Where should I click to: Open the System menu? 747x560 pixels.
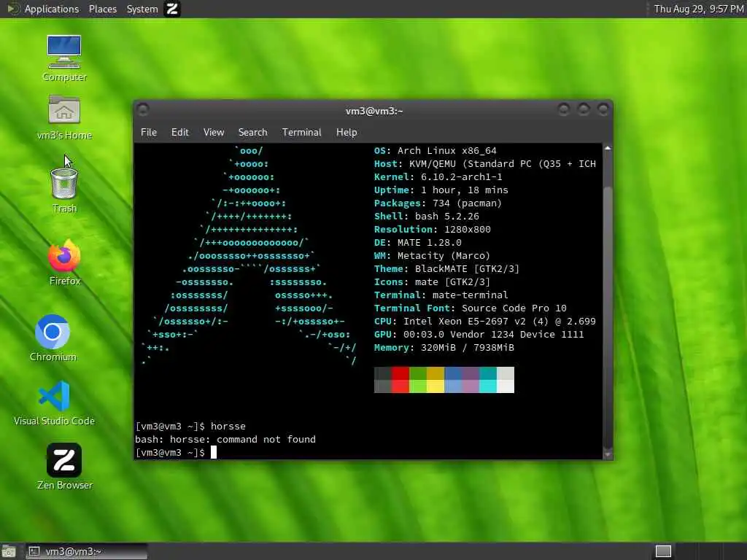tap(142, 9)
